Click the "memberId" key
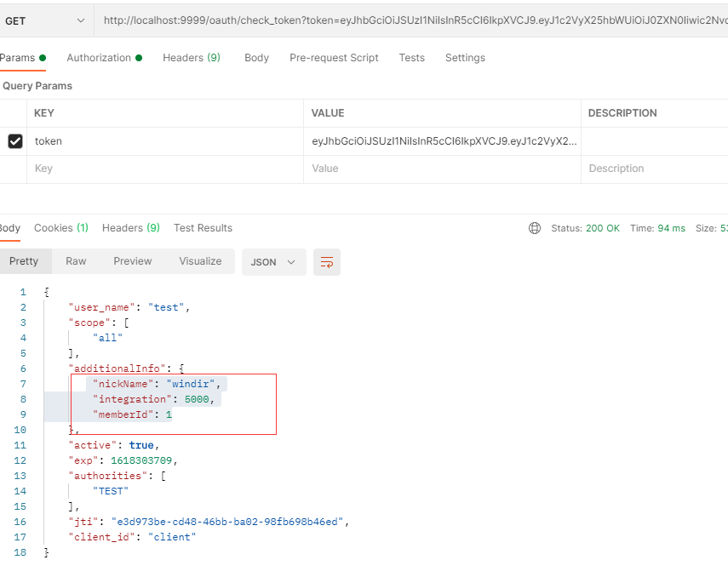 [x=123, y=414]
